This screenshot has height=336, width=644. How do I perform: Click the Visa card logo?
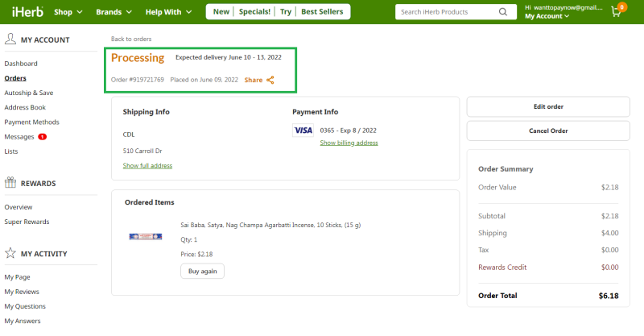pos(303,131)
